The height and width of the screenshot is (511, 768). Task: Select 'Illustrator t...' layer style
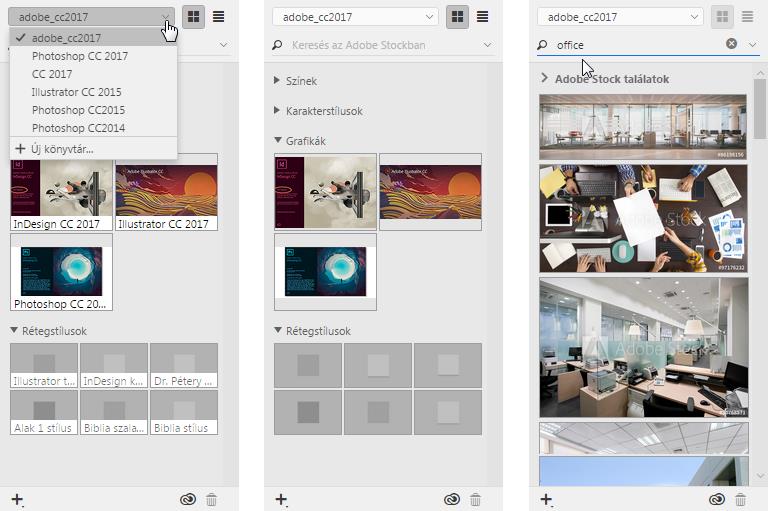pyautogui.click(x=44, y=365)
